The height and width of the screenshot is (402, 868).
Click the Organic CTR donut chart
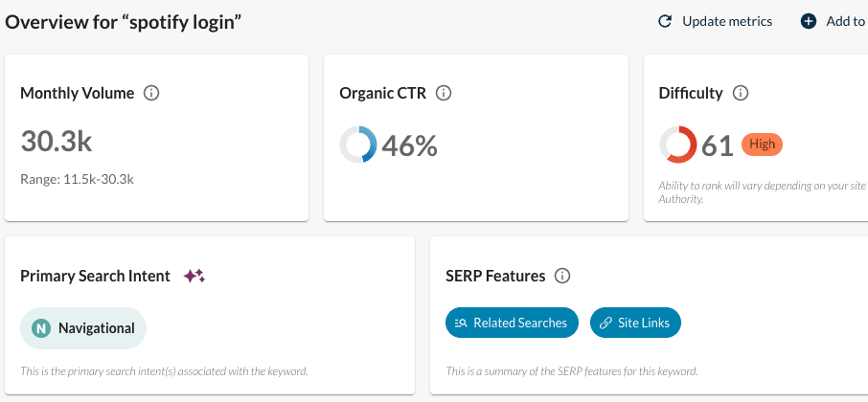[x=358, y=145]
